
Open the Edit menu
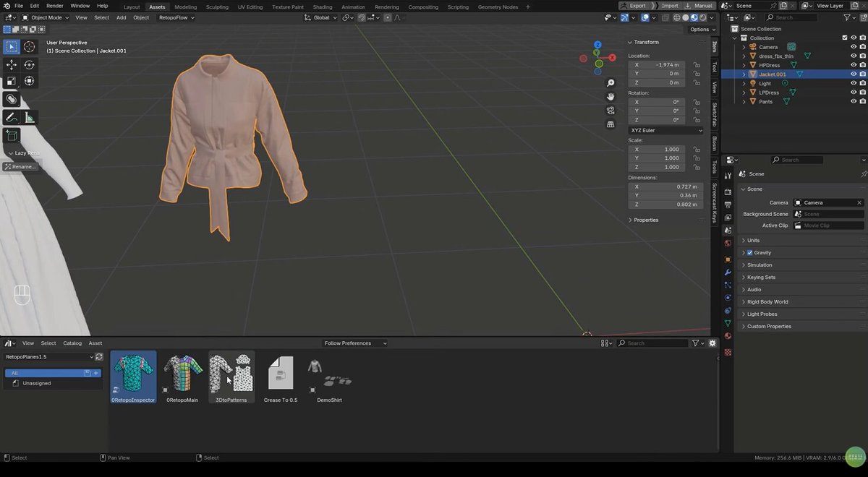click(x=34, y=6)
